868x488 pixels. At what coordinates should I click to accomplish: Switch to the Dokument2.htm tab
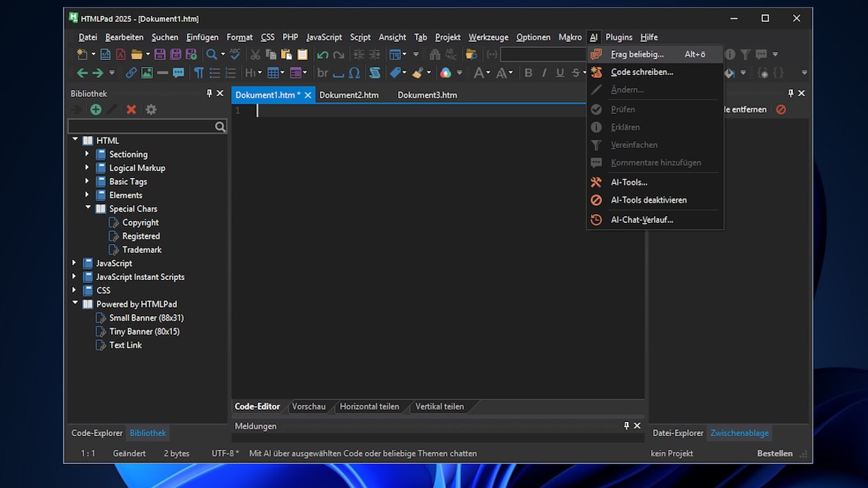coord(348,95)
